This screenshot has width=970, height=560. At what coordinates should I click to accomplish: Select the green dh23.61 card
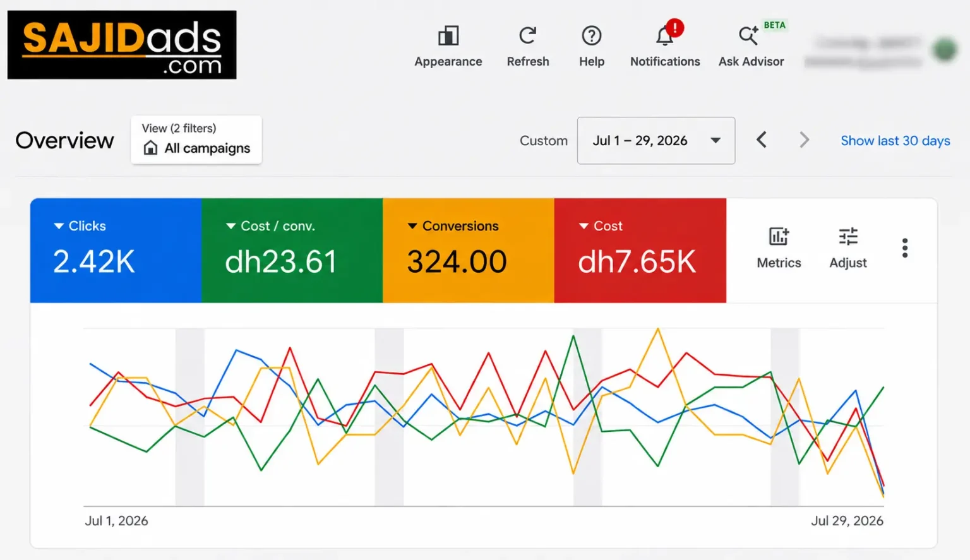tap(292, 251)
